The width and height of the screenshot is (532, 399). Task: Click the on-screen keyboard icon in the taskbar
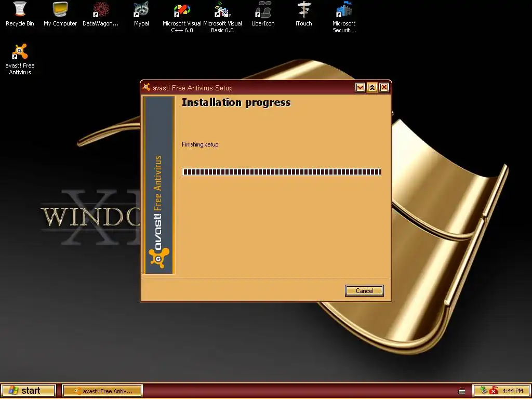(x=462, y=391)
